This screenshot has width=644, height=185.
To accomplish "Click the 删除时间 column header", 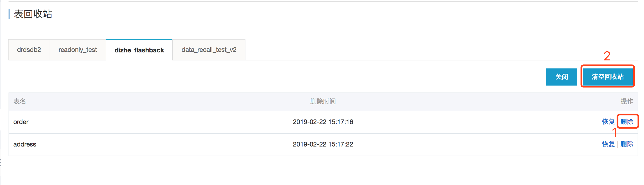I will point(323,101).
